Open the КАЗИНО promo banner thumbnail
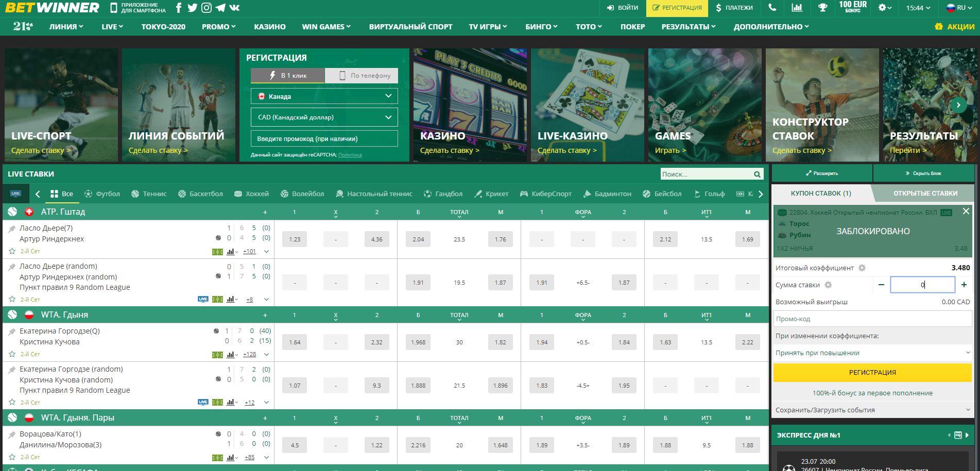 tap(470, 105)
